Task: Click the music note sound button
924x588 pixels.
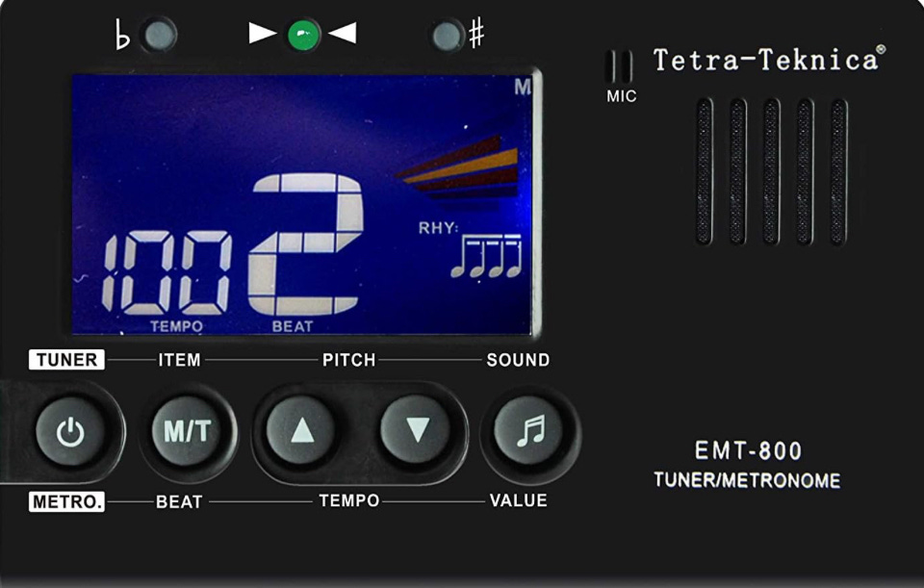Action: [529, 431]
